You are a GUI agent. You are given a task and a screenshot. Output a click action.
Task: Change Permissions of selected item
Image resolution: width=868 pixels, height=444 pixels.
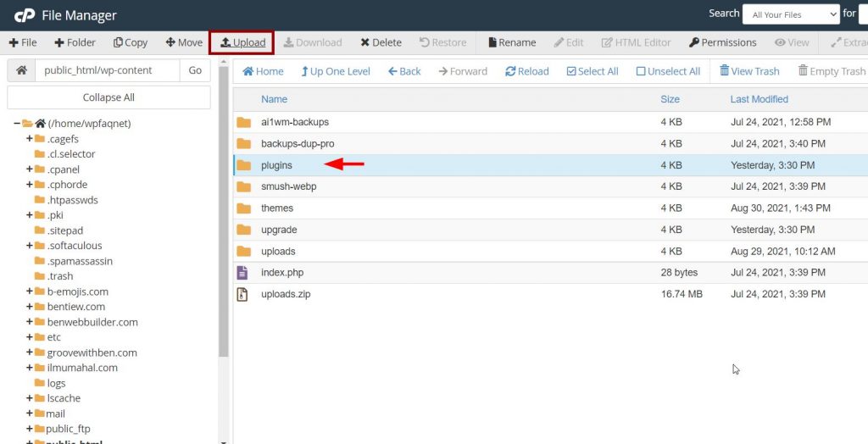[x=722, y=42]
